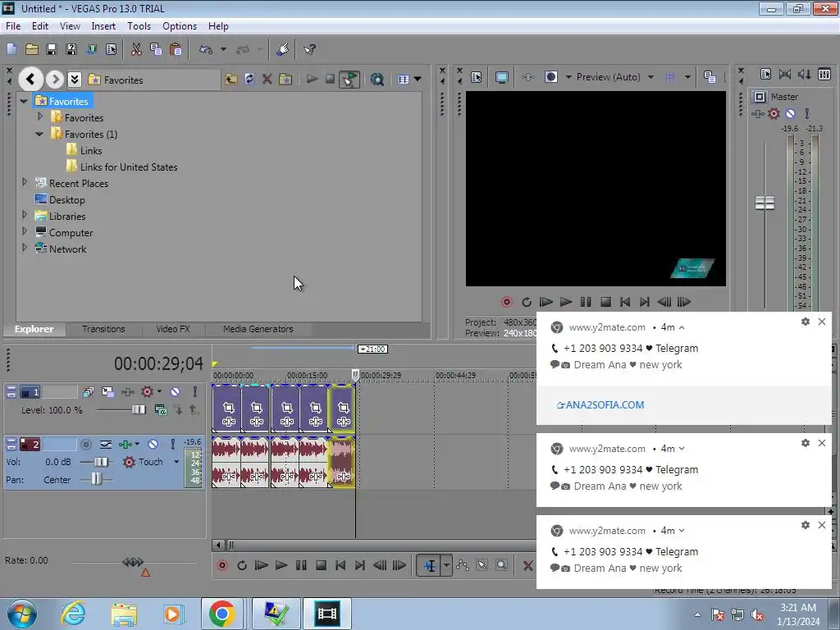840x630 pixels.
Task: Open the Save As toolbar icon
Action: coord(71,50)
